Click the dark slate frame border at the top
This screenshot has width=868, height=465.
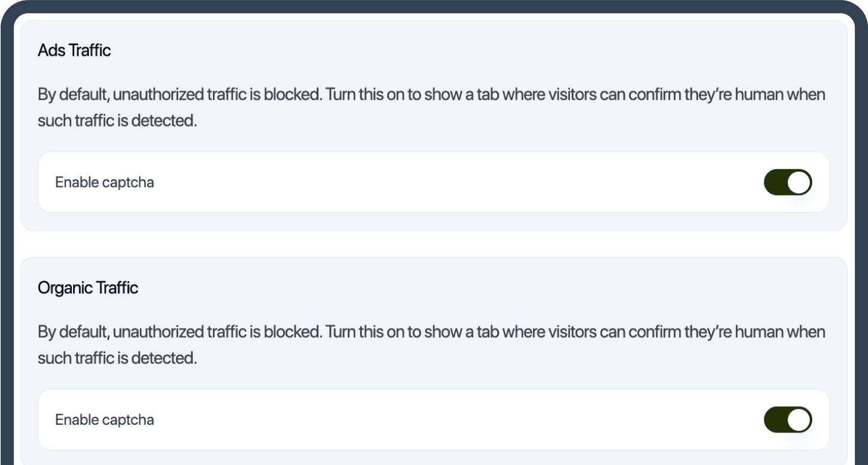point(434,6)
